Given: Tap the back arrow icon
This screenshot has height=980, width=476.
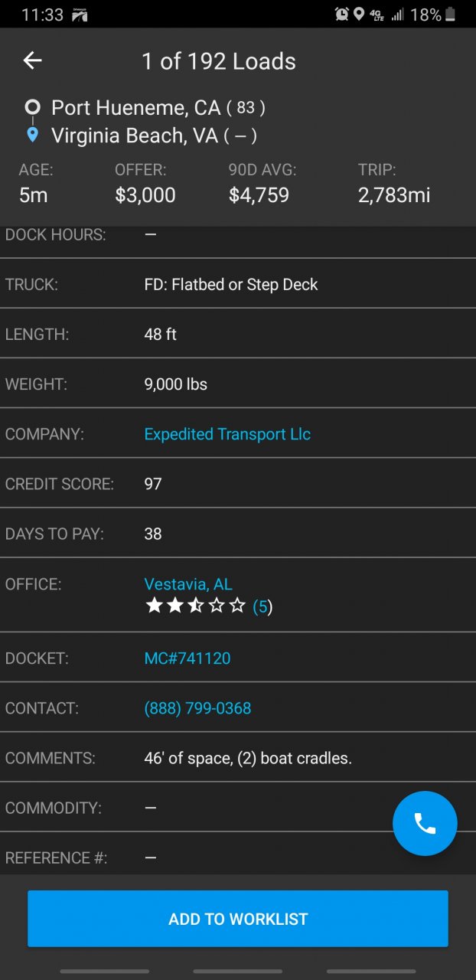Looking at the screenshot, I should [x=32, y=61].
